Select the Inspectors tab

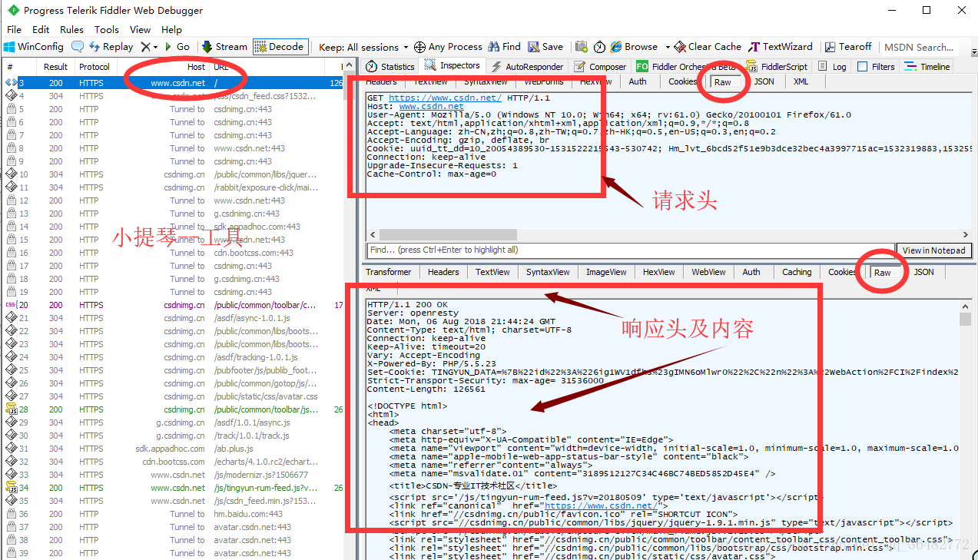tap(453, 66)
